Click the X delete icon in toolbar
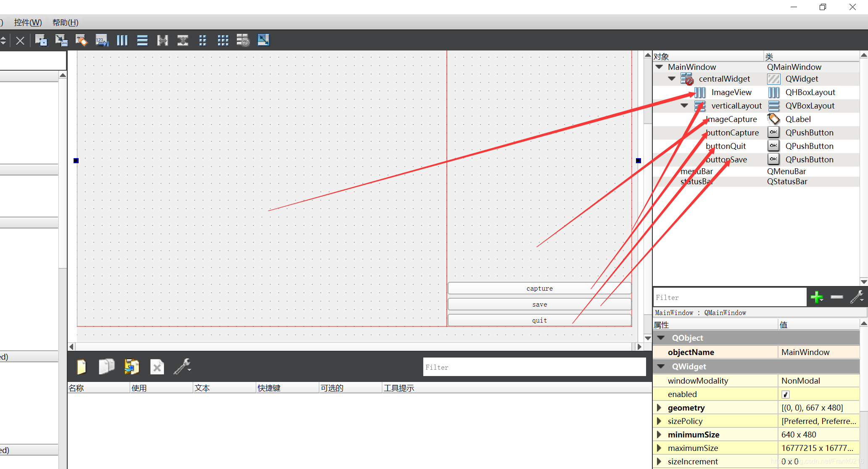The width and height of the screenshot is (868, 469). 20,41
